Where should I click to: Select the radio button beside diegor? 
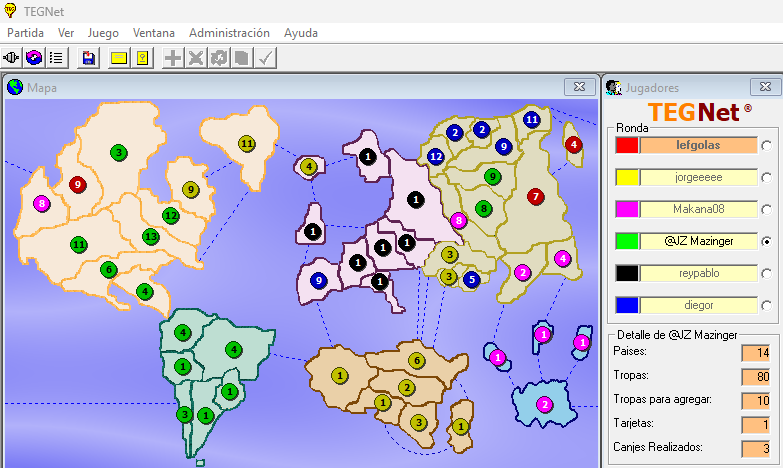[x=766, y=305]
